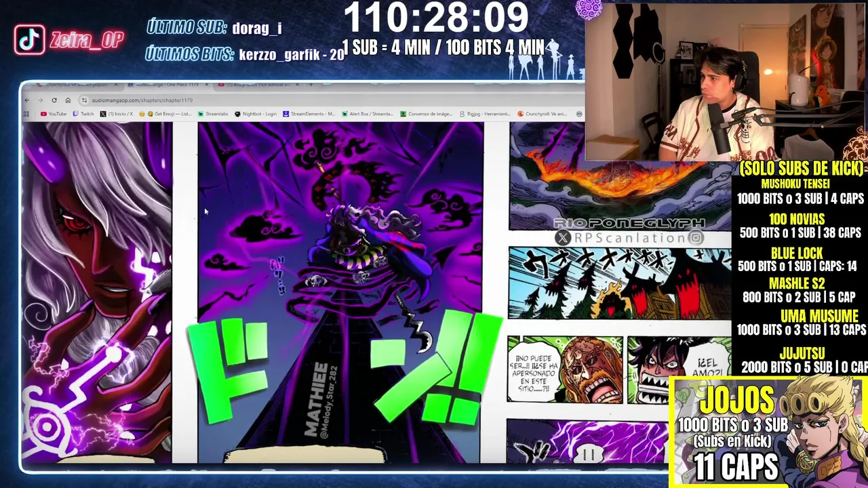Open the YouTube bookmark

point(54,114)
